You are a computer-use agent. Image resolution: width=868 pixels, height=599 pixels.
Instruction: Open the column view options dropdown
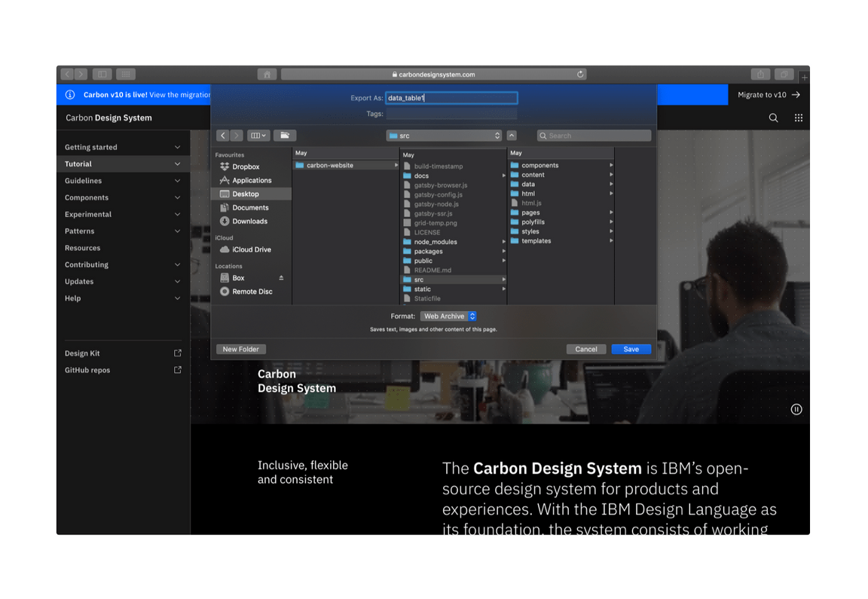[258, 136]
